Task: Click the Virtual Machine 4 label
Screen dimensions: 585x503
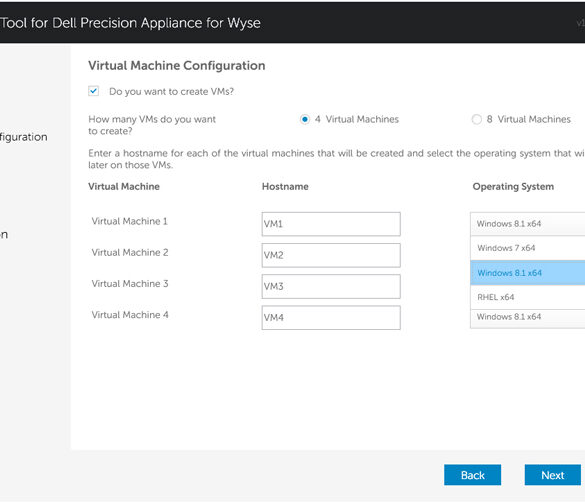Action: [x=130, y=315]
